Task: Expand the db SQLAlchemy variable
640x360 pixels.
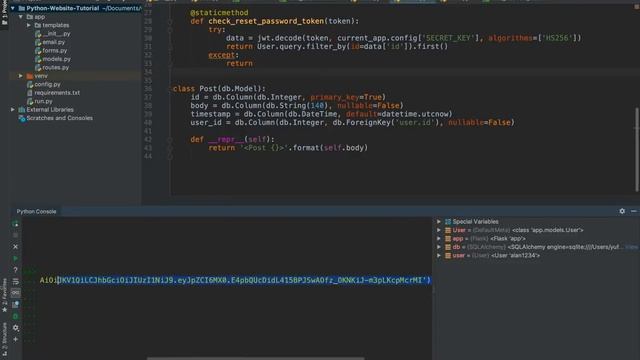Action: 439,247
